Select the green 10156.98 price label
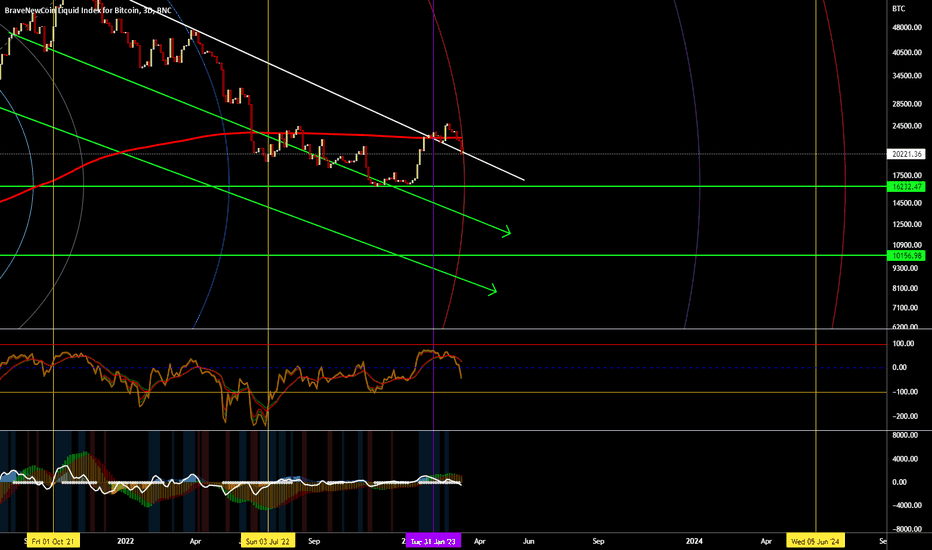 coord(906,256)
